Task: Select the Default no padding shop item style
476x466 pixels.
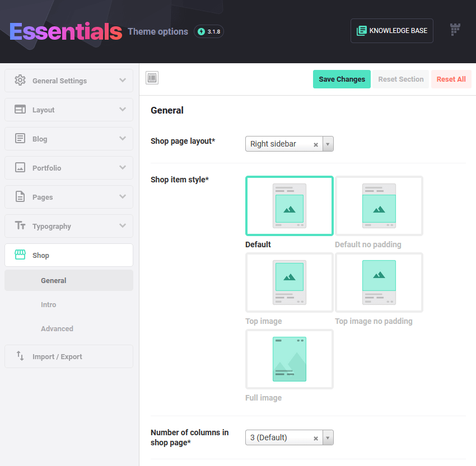Action: tap(379, 206)
